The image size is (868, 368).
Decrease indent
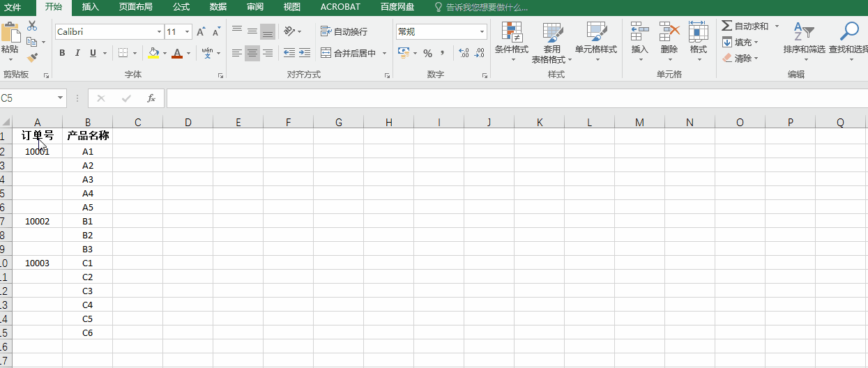click(289, 53)
